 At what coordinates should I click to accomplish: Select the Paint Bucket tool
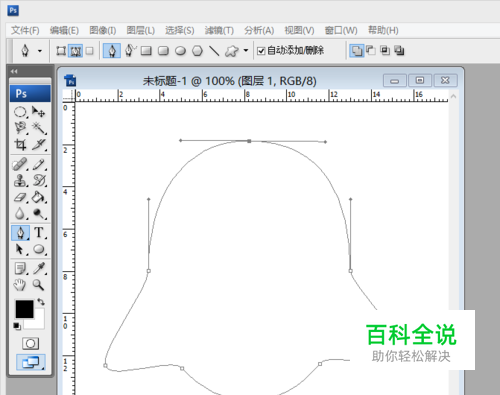point(39,197)
